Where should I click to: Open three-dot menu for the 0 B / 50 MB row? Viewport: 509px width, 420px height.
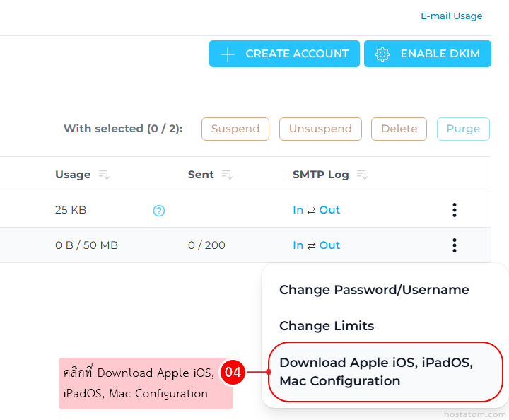[x=455, y=245]
